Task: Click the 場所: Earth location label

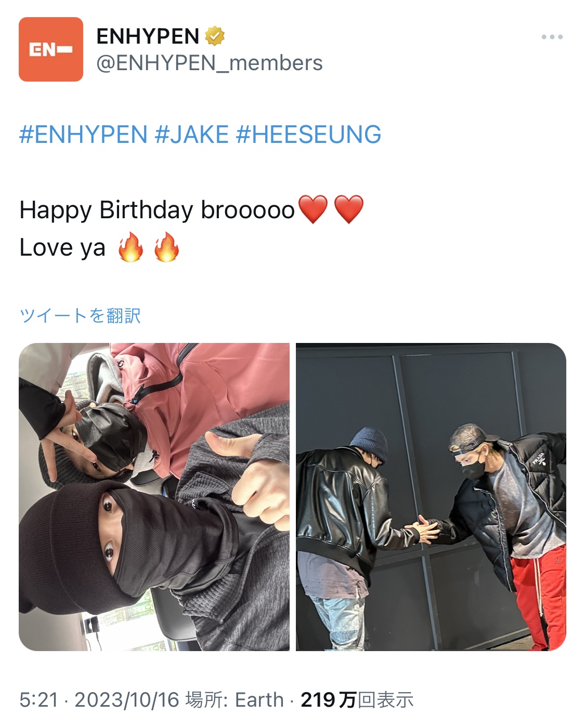Action: tap(235, 700)
